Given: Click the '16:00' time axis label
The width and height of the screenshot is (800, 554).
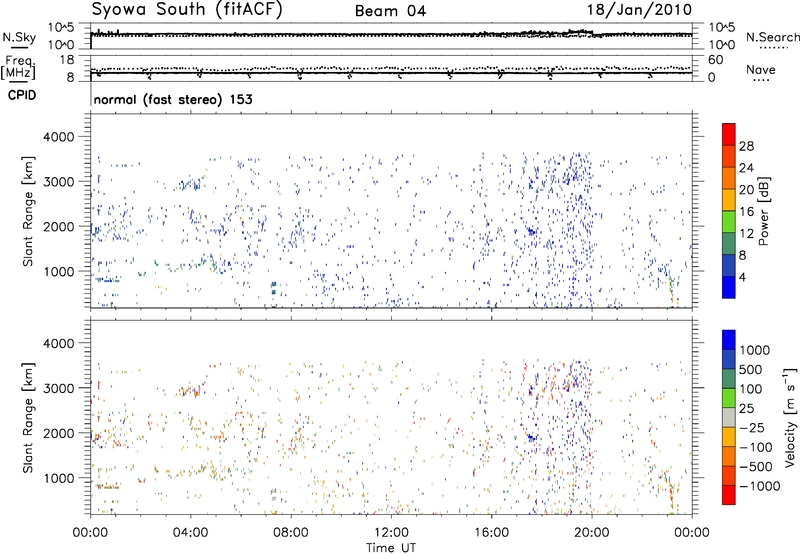Looking at the screenshot, I should point(491,533).
